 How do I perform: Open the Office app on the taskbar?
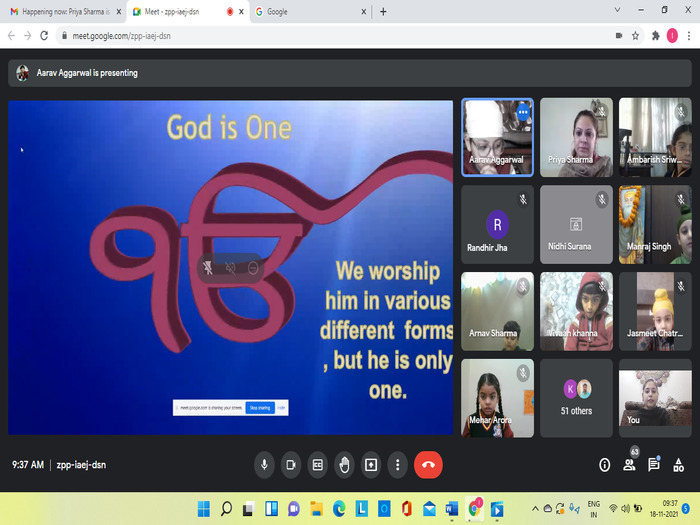(406, 508)
